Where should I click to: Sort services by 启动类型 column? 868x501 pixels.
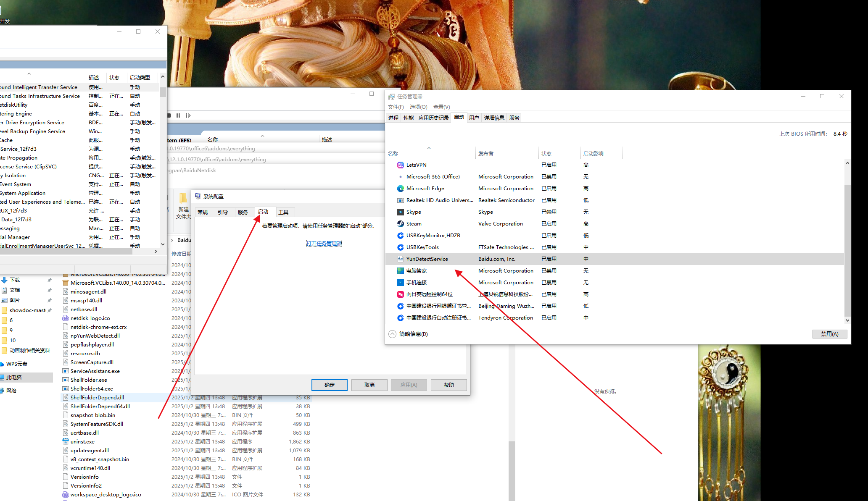143,78
